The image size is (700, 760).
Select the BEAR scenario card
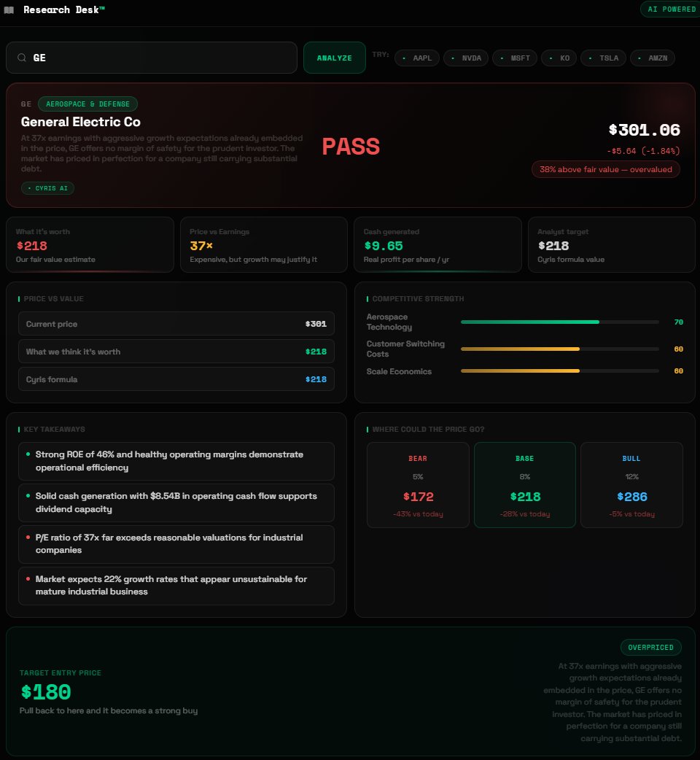tap(418, 485)
